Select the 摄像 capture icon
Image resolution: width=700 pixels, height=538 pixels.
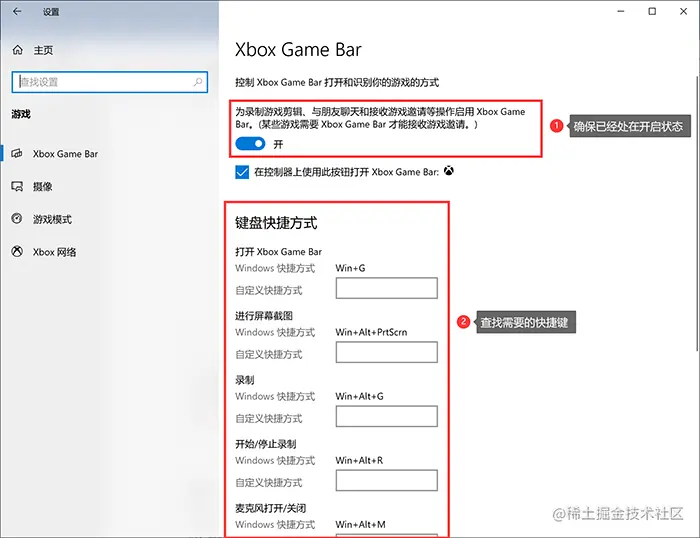coord(17,186)
